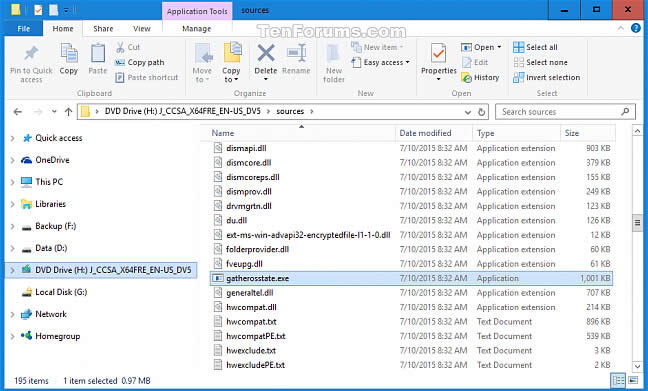
Task: Click Invert selection
Action: coord(546,77)
